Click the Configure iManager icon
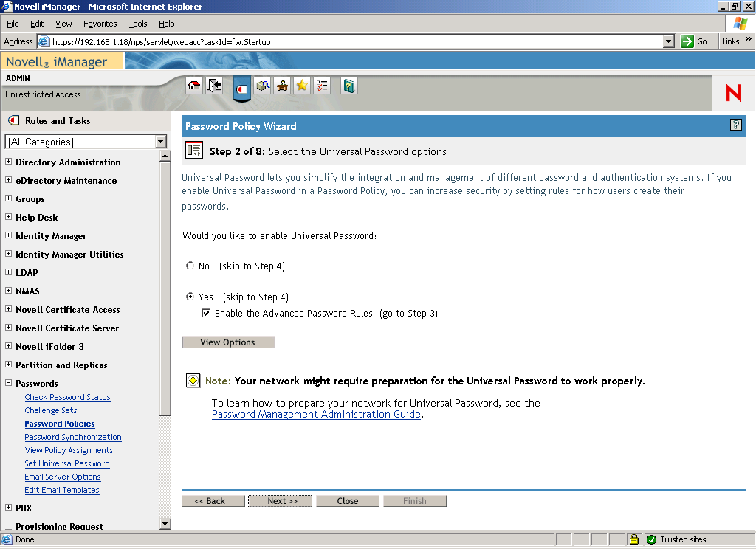 click(x=282, y=86)
